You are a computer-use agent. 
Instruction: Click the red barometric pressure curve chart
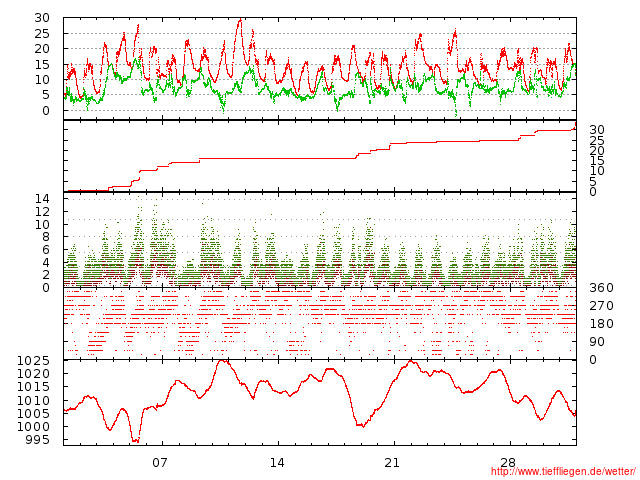tap(320, 402)
